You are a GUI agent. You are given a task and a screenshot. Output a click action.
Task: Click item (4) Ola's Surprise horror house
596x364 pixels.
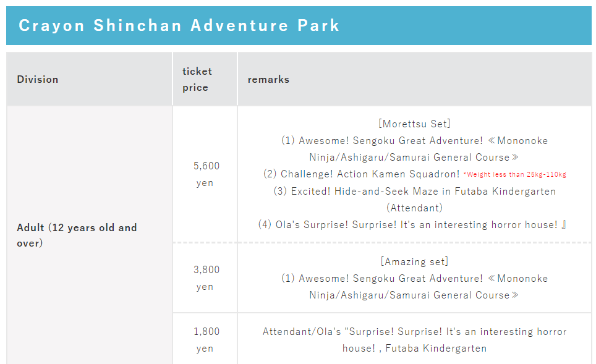tap(412, 224)
